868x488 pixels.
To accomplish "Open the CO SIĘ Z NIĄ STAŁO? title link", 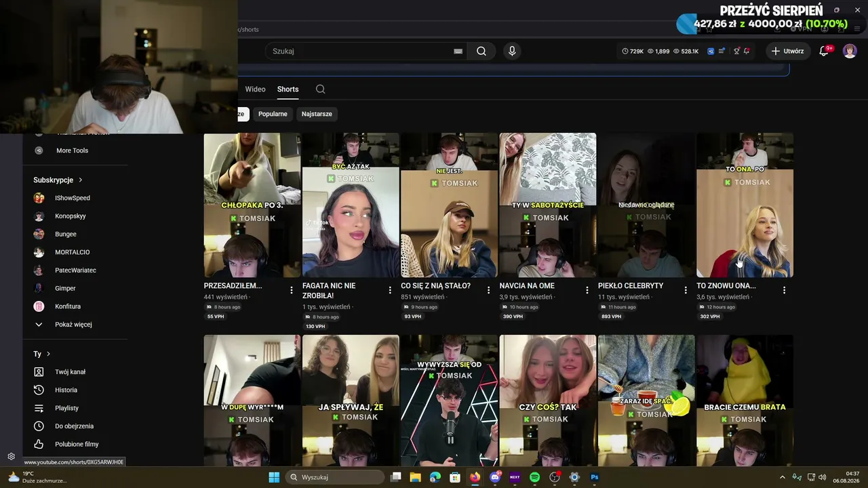I will tap(435, 286).
